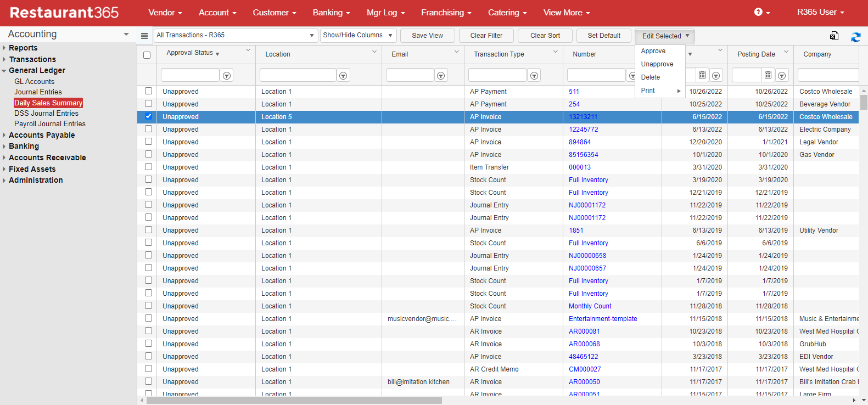Open the Entertainment-template invoice link
Viewport: 868px width, 405px height.
click(603, 319)
